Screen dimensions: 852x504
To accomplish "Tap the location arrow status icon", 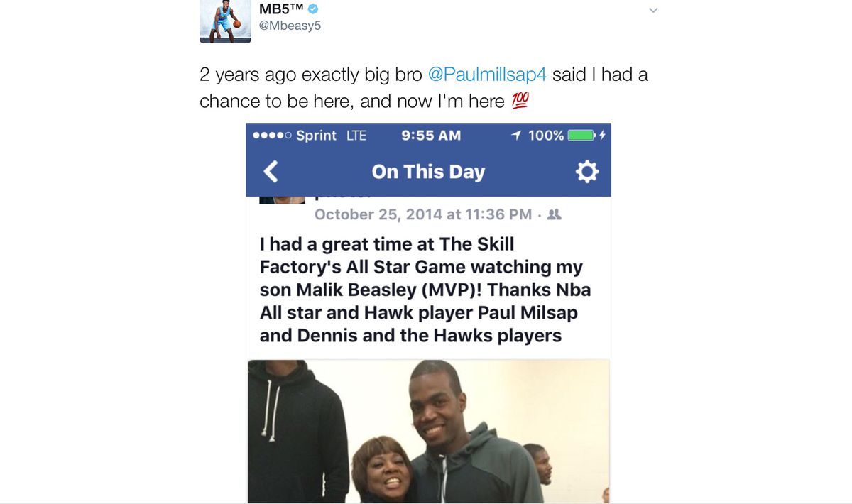I will 516,135.
